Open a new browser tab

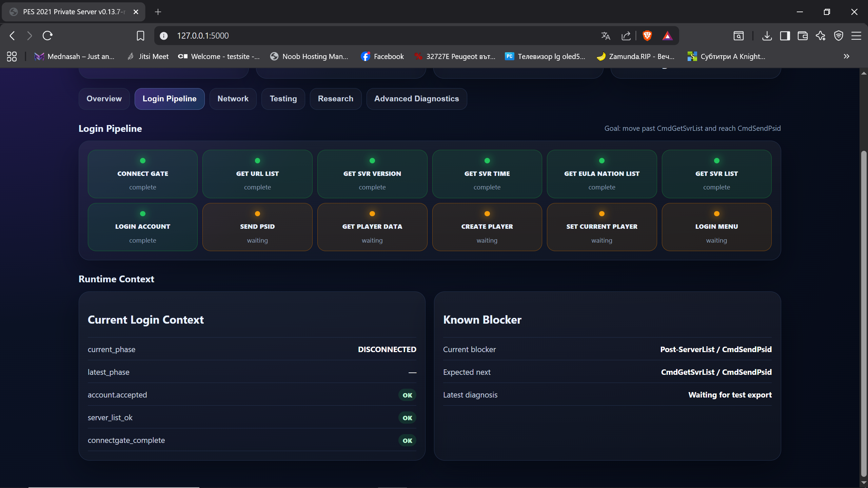point(158,12)
